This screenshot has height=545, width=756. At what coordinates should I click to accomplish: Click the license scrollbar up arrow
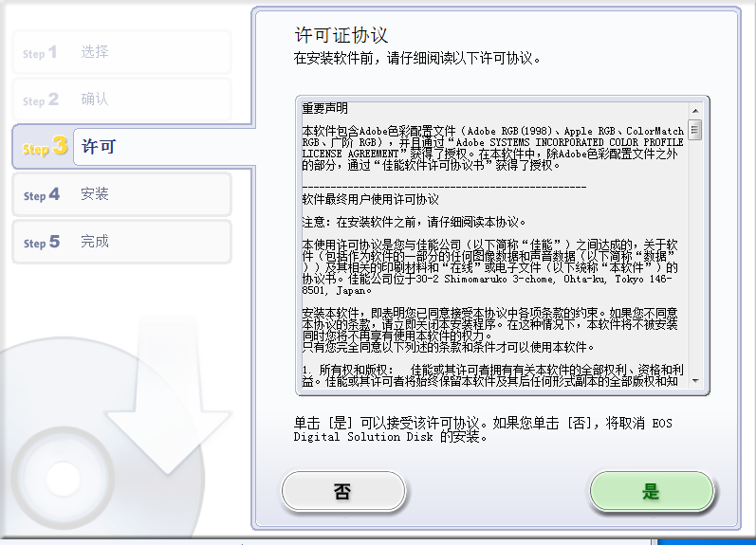(695, 108)
